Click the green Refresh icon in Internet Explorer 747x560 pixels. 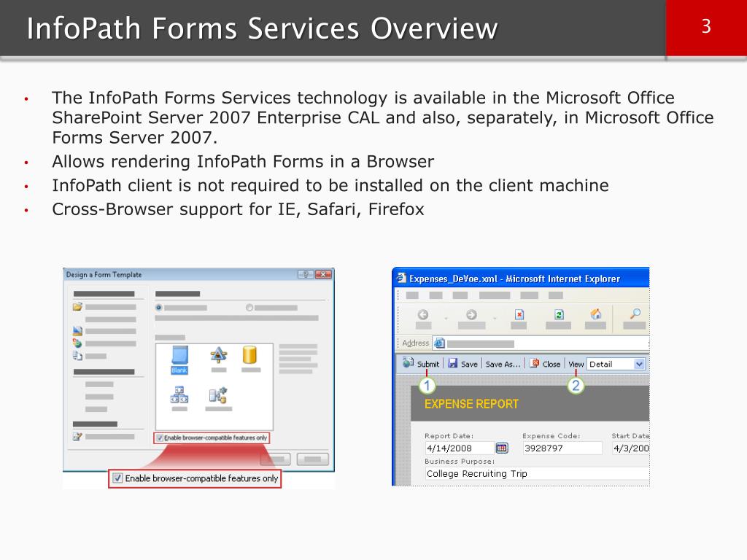[559, 314]
